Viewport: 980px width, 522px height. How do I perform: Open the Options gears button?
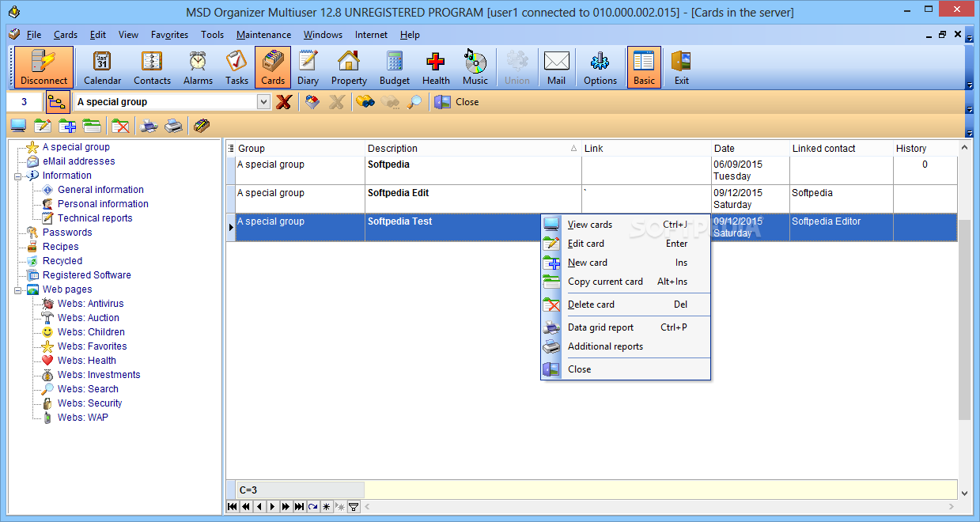(x=600, y=67)
